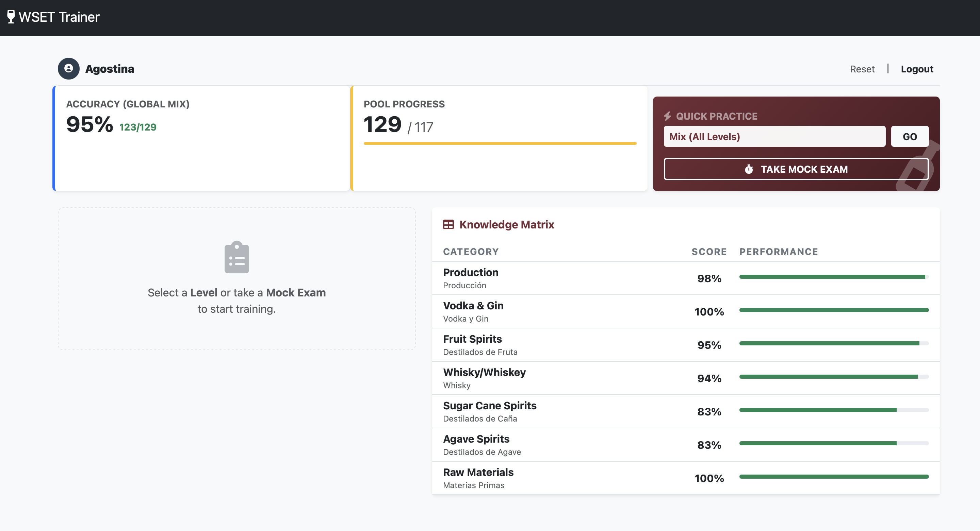Select the Whisky/Whiskey category row
This screenshot has width=980, height=531.
tap(484, 378)
